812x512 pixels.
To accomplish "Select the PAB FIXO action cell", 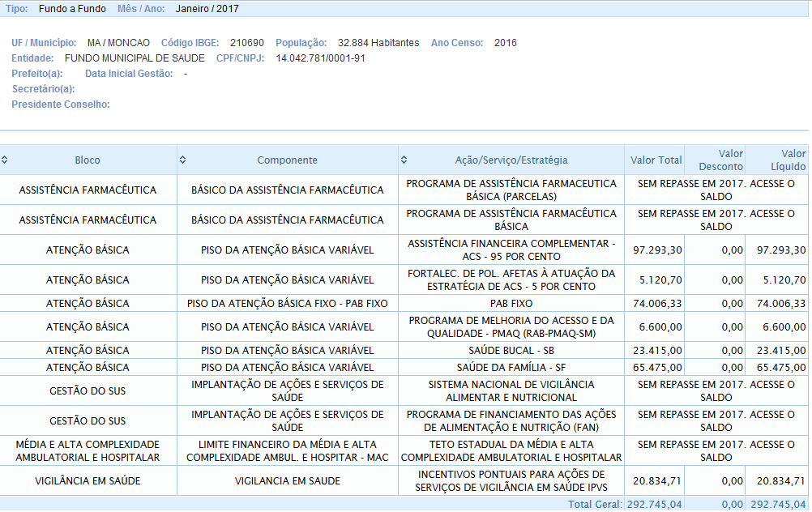I will pos(511,304).
